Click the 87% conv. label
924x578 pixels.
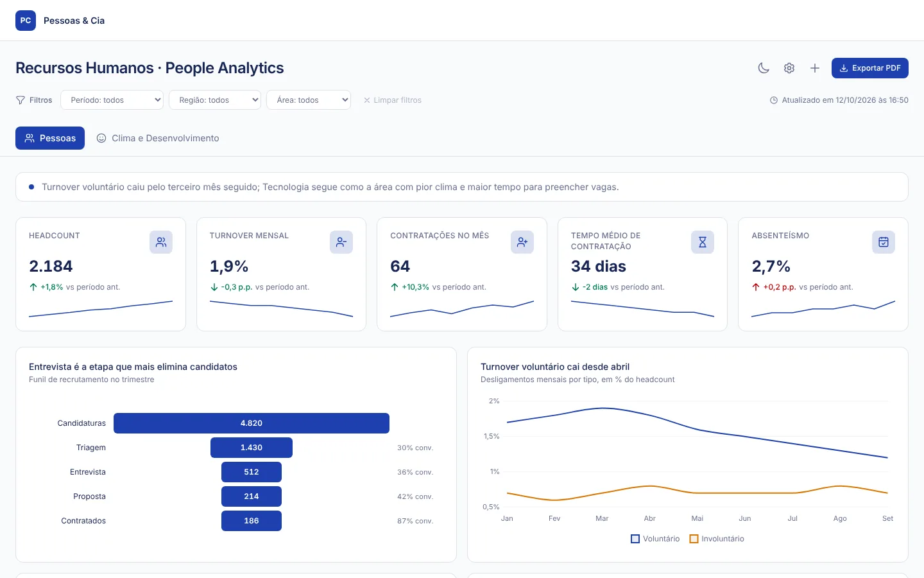click(415, 521)
